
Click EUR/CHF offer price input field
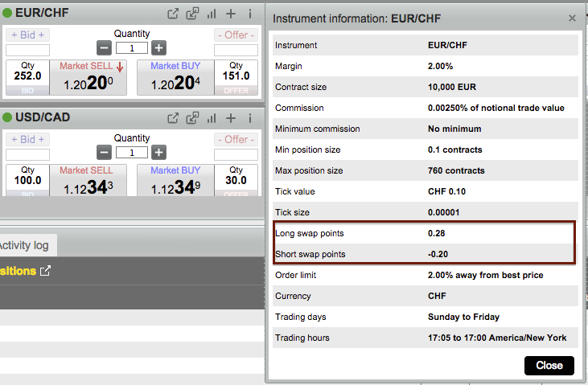point(236,50)
